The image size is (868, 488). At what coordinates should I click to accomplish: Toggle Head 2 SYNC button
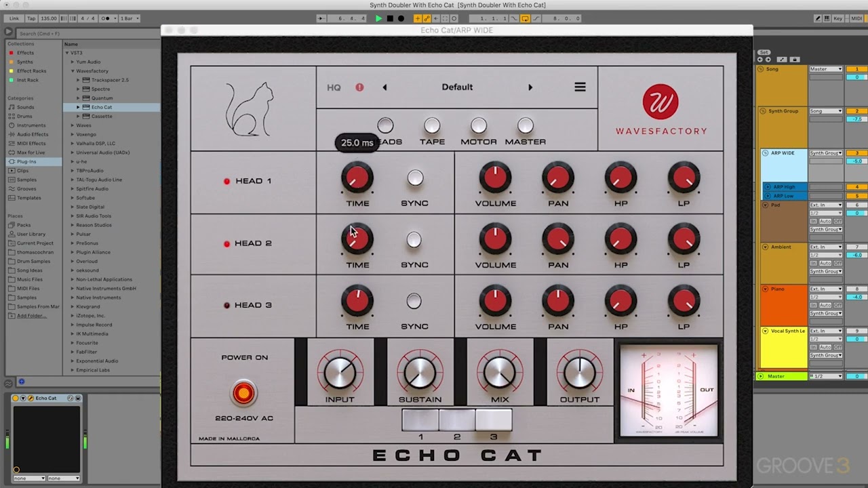coord(414,240)
